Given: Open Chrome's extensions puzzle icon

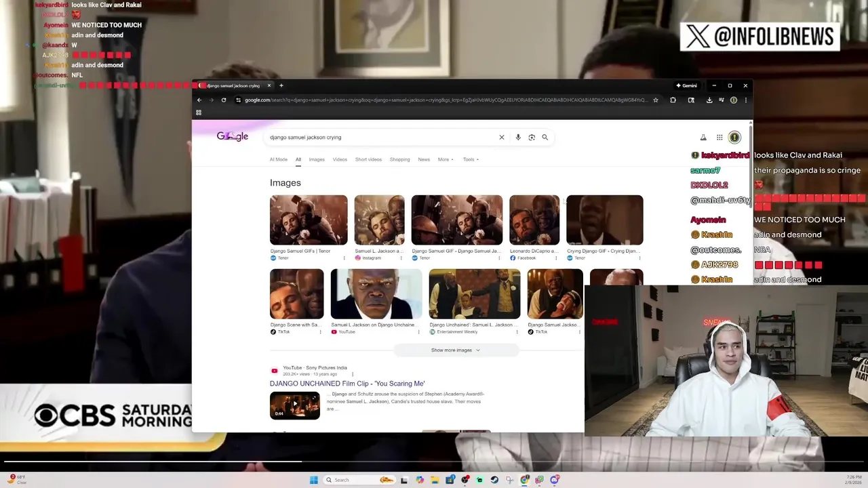Looking at the screenshot, I should pos(673,100).
